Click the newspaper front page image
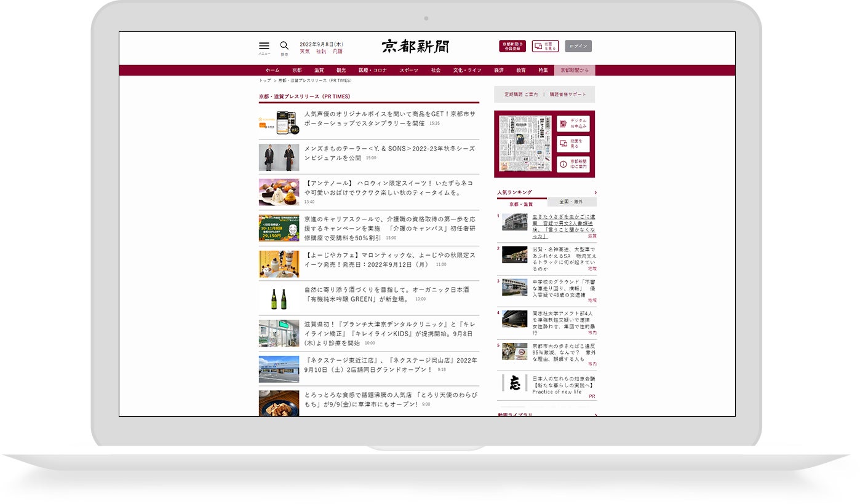 click(x=525, y=144)
